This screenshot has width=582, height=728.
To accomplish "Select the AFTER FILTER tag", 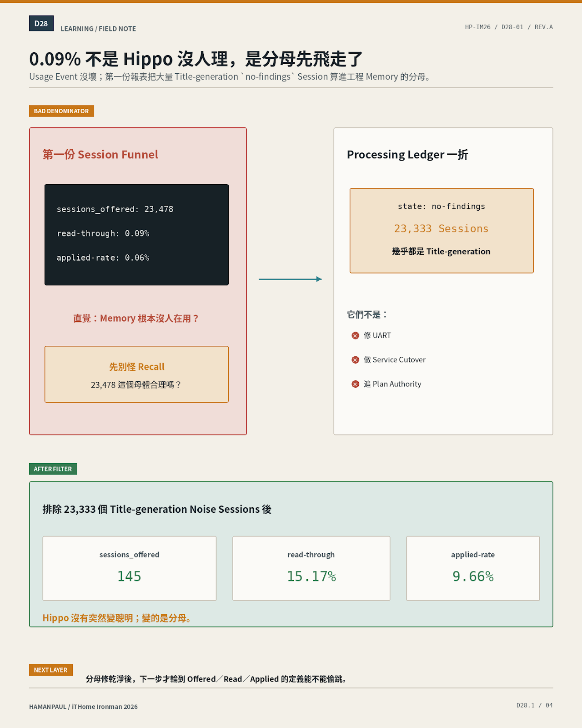I will (53, 469).
